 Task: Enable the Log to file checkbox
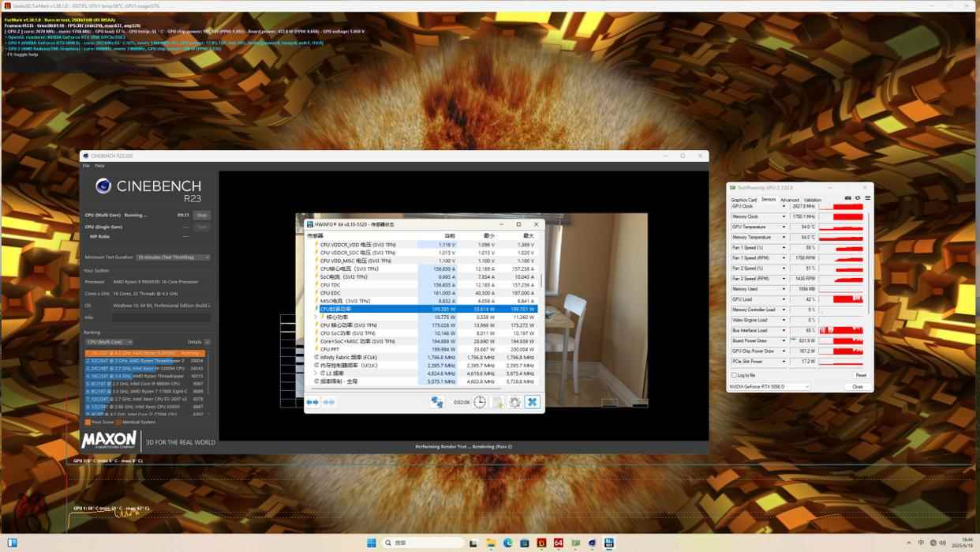(x=734, y=375)
